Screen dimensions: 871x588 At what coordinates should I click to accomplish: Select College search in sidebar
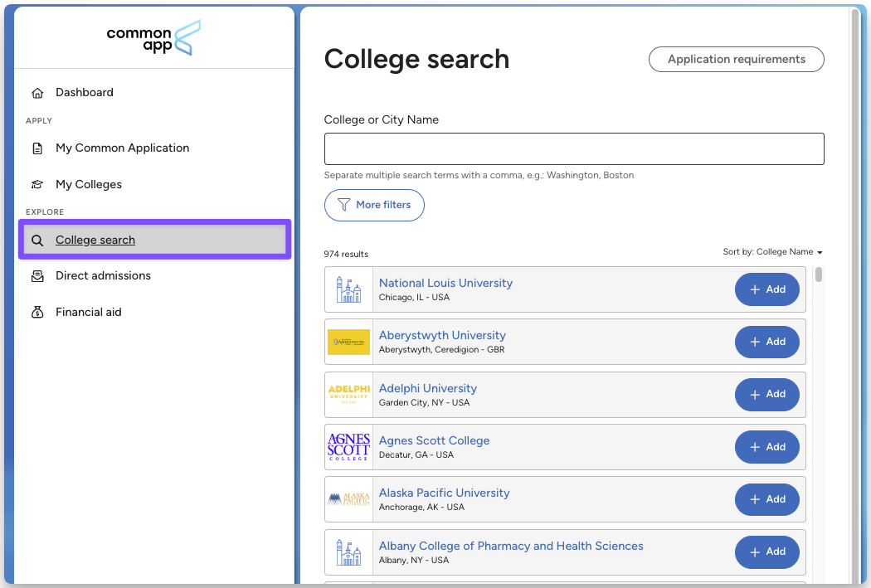pyautogui.click(x=154, y=240)
